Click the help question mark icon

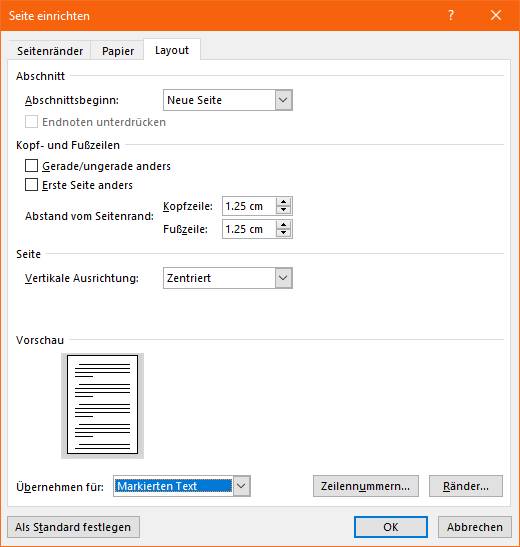point(451,15)
